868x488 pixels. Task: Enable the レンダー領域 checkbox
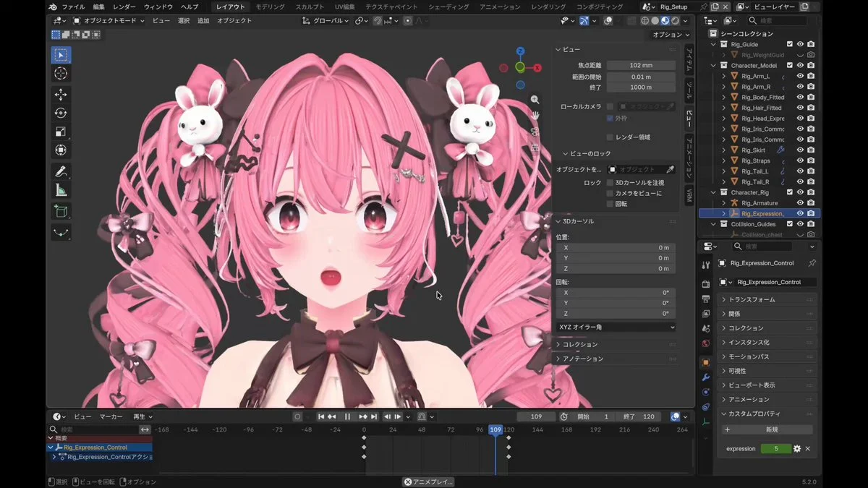tap(610, 137)
